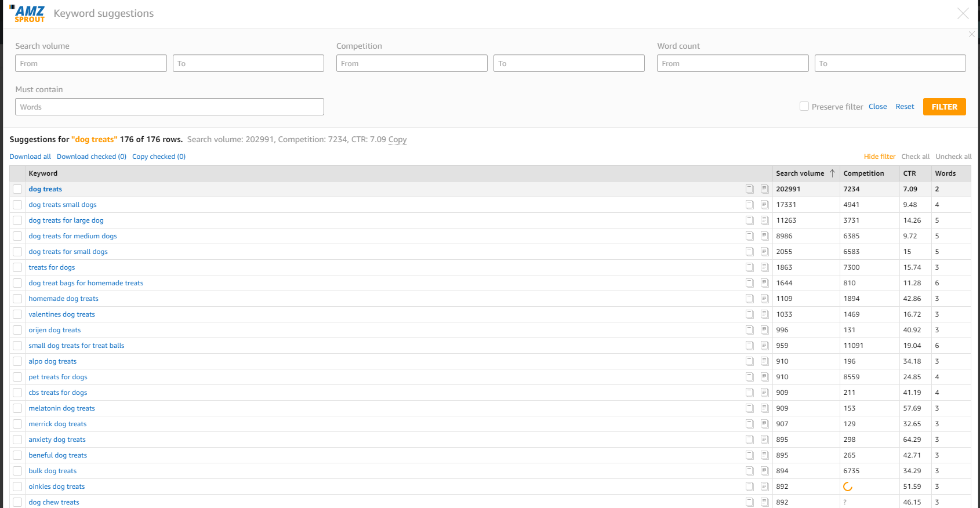Check the dog treats small dogs row
This screenshot has height=508, width=980.
17,205
